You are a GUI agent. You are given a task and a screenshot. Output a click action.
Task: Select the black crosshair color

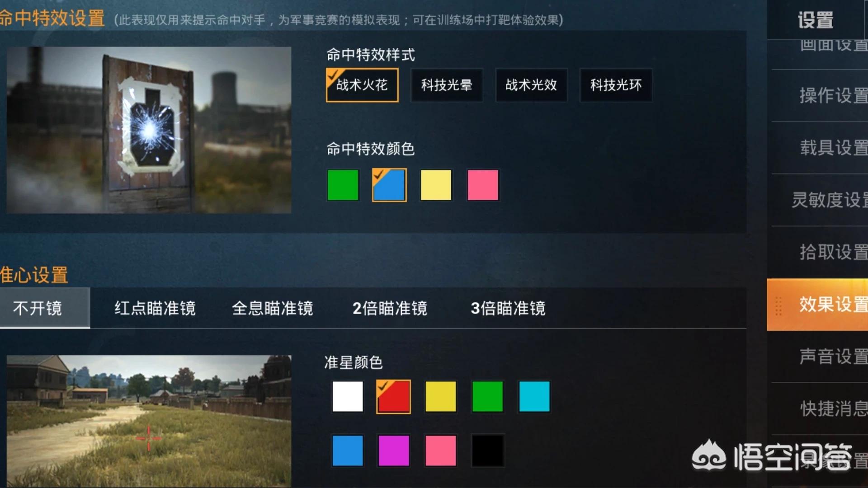pos(487,450)
